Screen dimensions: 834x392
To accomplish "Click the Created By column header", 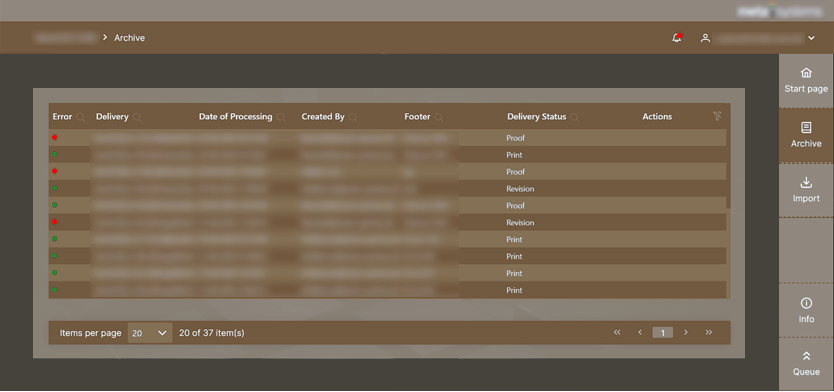I will coord(323,116).
